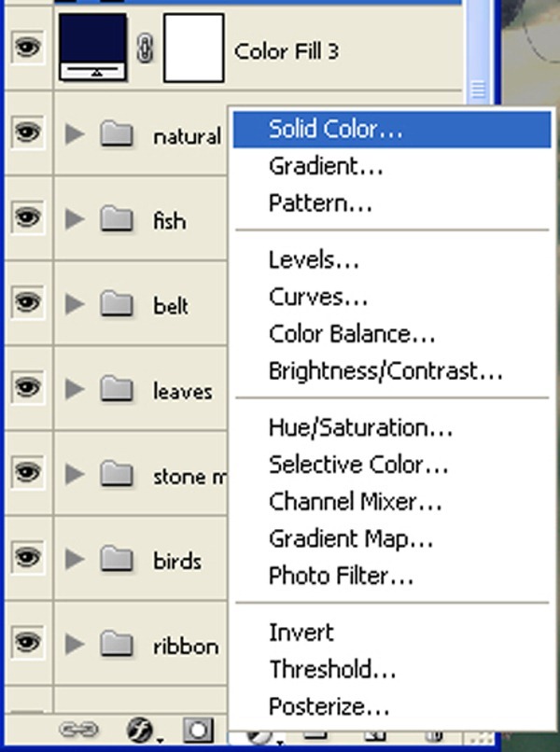Expand the fish layer group

click(76, 219)
